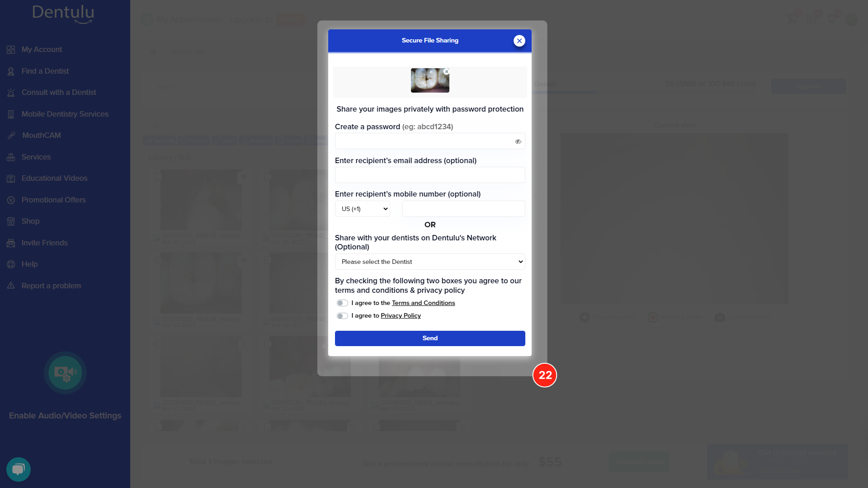Toggle I agree to Terms and Conditions
Viewport: 868px width, 488px height.
point(342,303)
